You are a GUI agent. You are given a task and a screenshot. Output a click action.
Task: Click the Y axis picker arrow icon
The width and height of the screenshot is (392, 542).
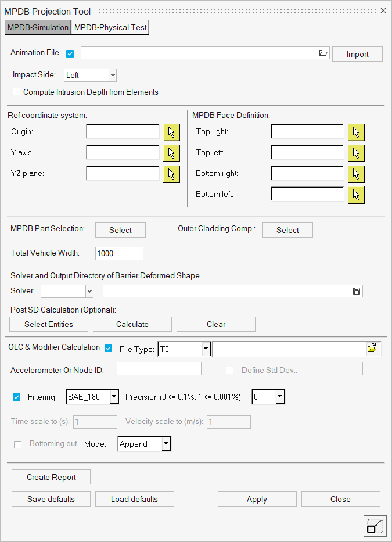coord(171,153)
